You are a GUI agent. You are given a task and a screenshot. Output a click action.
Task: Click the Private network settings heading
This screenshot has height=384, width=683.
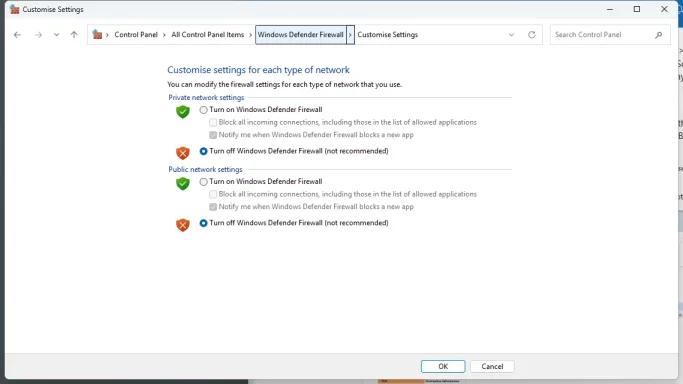(206, 98)
